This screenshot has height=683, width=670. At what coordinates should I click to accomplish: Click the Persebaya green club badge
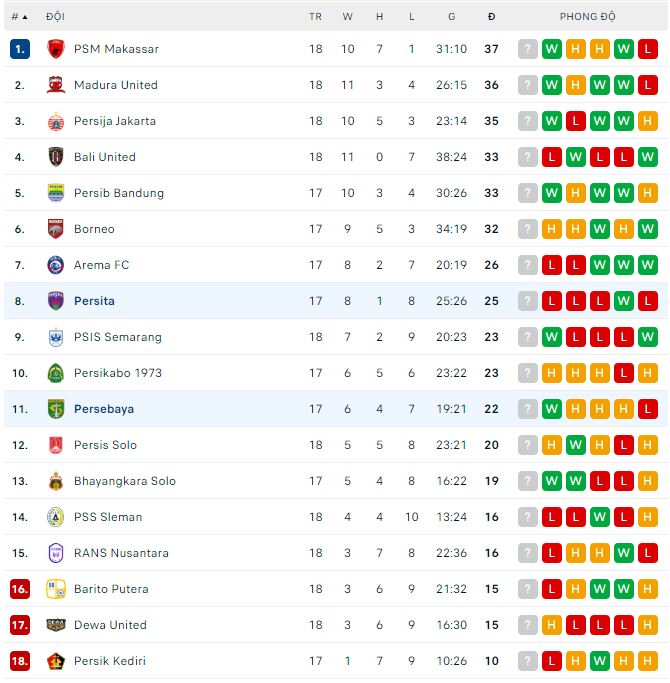(x=56, y=409)
